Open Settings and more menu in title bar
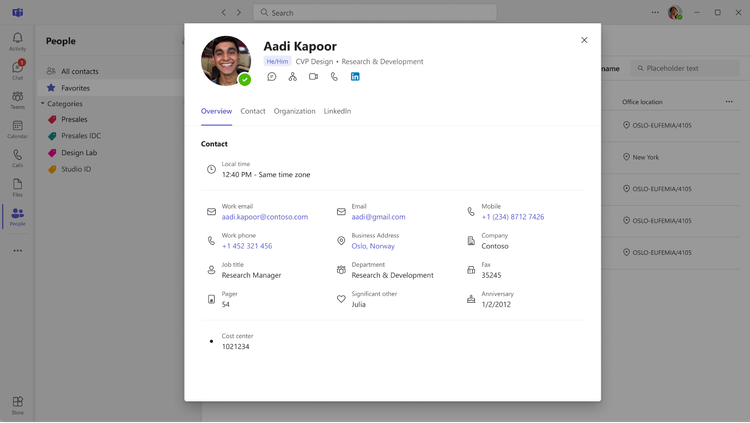The image size is (750, 423). click(655, 12)
